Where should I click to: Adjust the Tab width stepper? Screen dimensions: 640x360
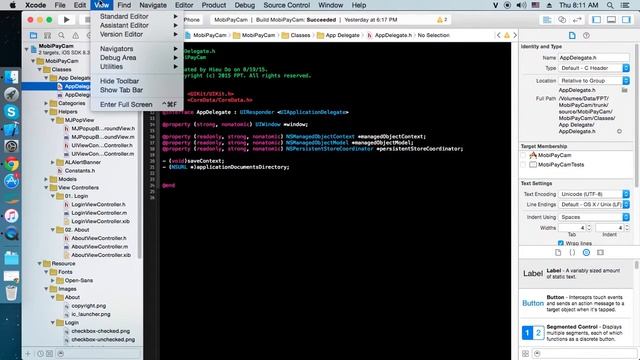click(x=589, y=228)
